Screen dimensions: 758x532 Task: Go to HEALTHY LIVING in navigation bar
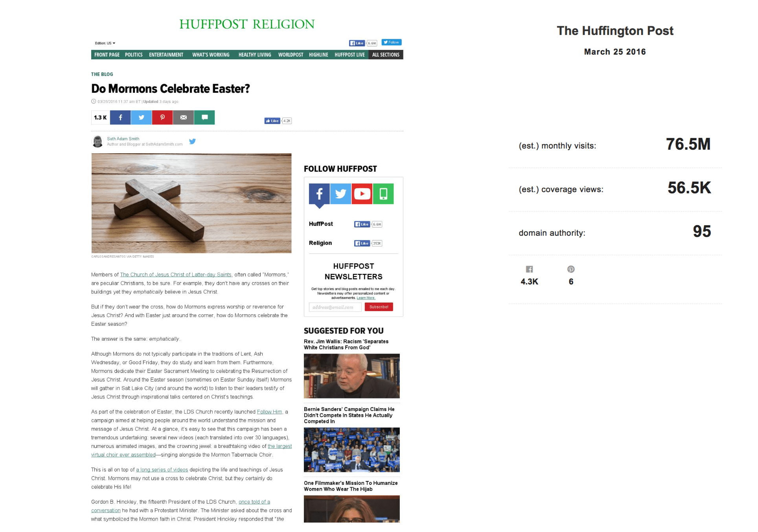click(255, 55)
